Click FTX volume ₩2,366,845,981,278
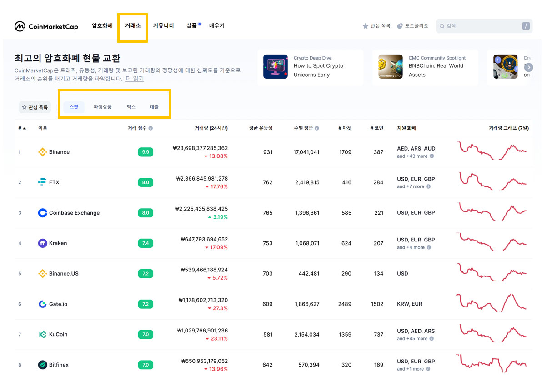This screenshot has height=392, width=547. coord(202,179)
